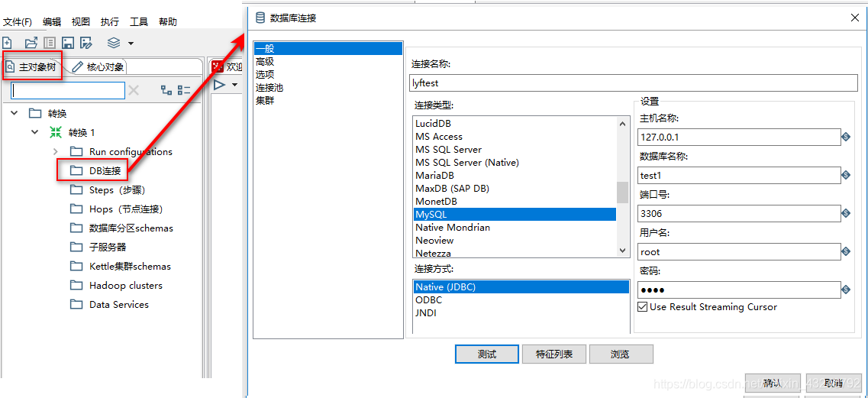Click the search box in the object tree panel
Screen dimensions: 868x398
(68, 90)
